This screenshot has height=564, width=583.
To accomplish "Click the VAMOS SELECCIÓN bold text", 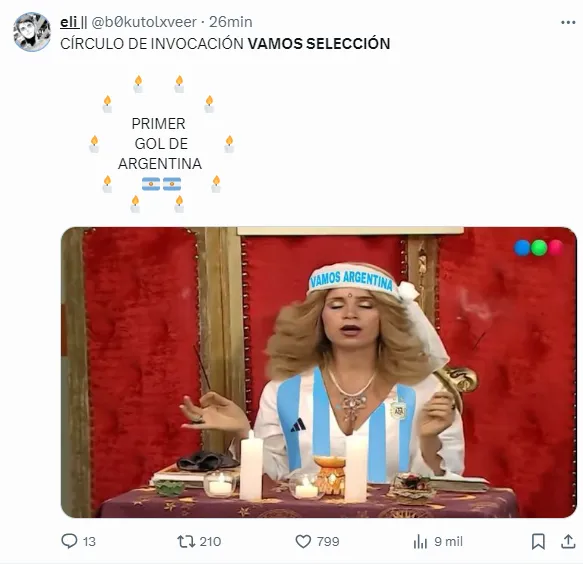I will coord(319,43).
